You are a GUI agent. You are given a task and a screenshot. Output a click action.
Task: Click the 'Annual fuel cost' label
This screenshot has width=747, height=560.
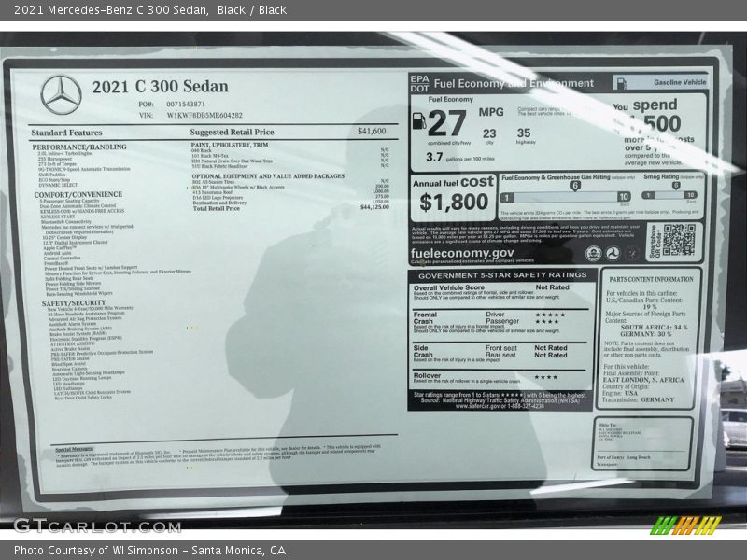tap(453, 182)
